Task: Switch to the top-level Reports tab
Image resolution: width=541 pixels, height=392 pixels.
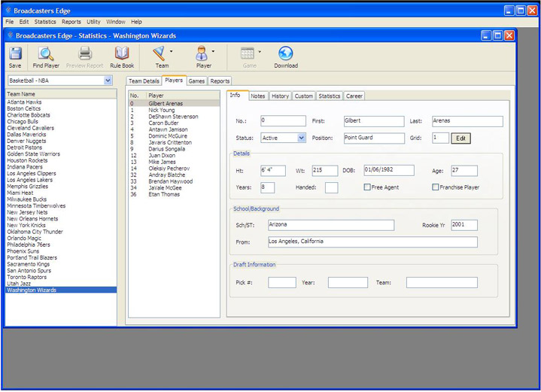Action: click(220, 81)
